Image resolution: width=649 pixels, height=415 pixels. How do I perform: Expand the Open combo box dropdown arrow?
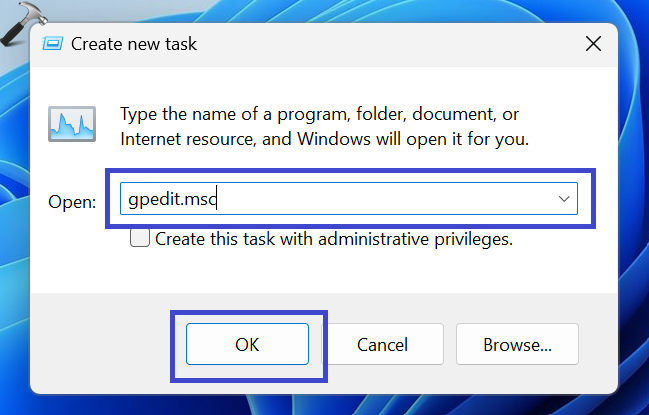pos(563,199)
